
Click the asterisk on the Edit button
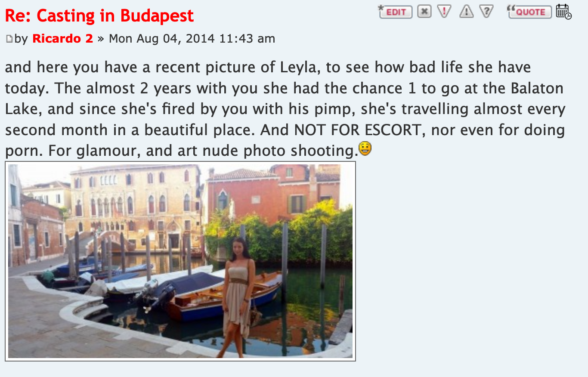point(381,8)
